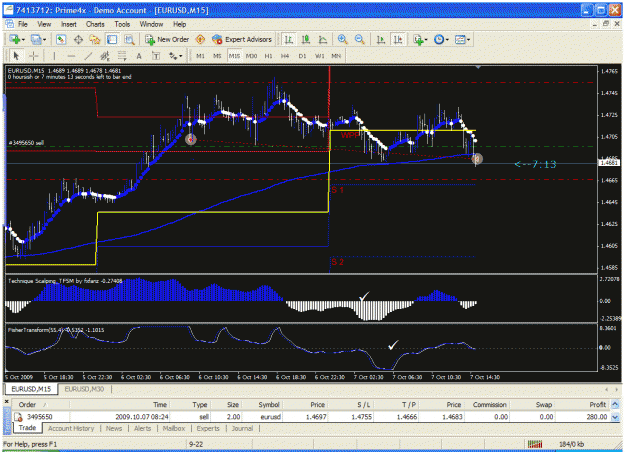
Task: Open the Journal terminal tab
Action: tap(242, 428)
